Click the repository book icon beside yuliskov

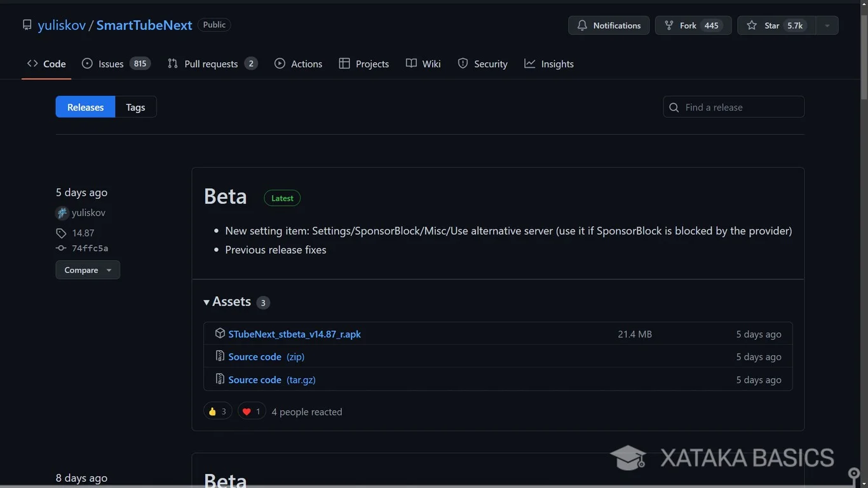pos(27,25)
